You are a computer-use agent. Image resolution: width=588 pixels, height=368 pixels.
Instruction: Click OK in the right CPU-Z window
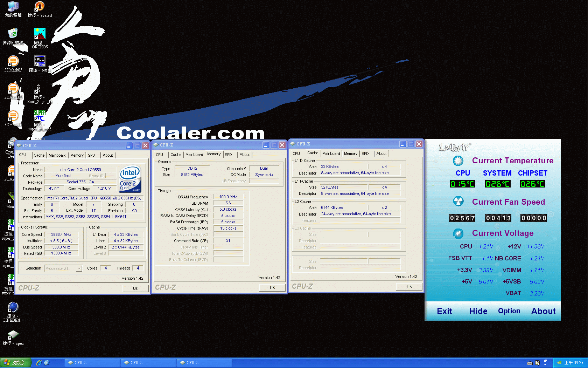[x=409, y=286]
